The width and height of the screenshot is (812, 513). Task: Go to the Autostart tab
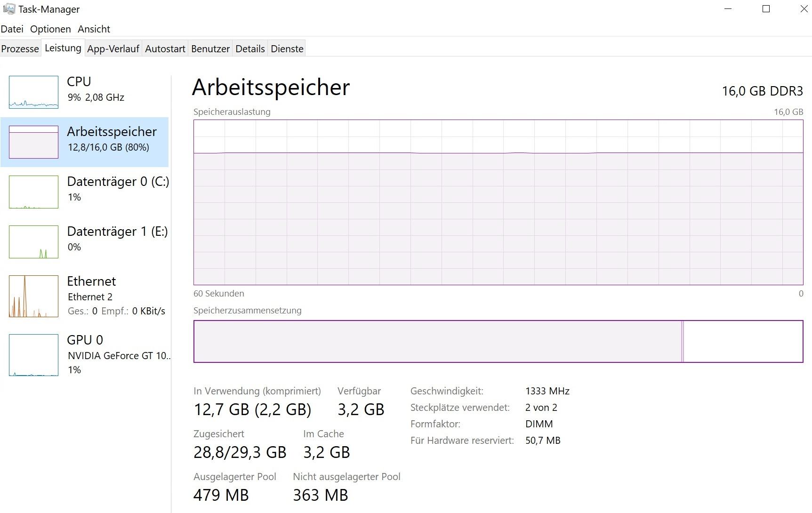click(x=165, y=49)
